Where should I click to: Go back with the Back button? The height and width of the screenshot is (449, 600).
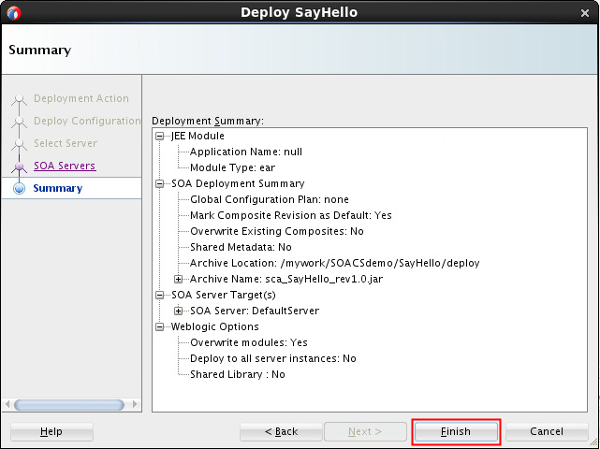coord(281,431)
